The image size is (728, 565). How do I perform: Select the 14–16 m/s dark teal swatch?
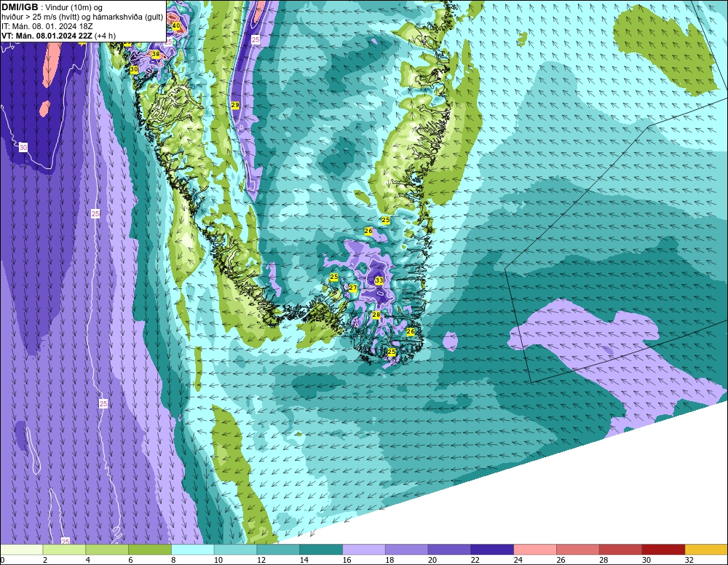[321, 550]
